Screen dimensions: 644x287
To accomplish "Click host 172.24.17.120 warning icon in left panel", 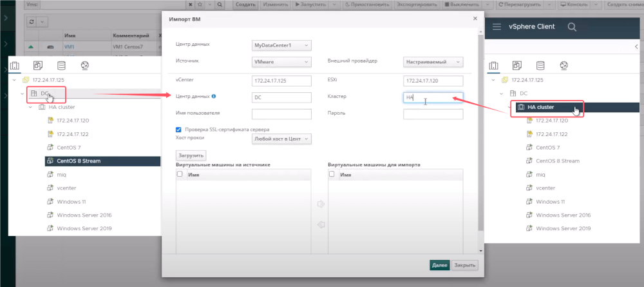I will point(51,121).
